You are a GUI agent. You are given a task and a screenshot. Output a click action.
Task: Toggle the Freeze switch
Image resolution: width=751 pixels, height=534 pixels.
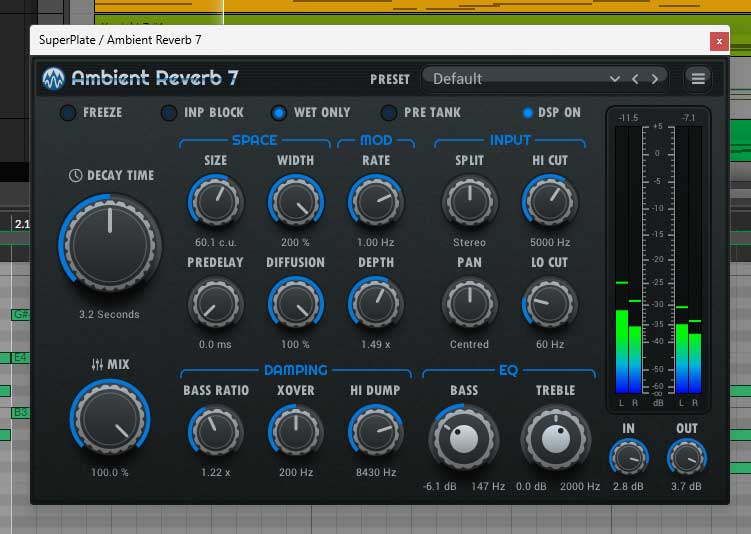tap(68, 113)
